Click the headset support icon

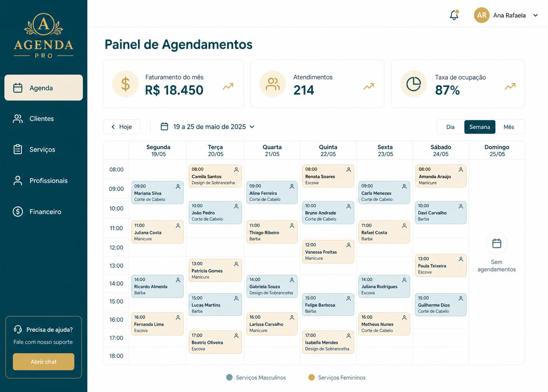click(18, 329)
